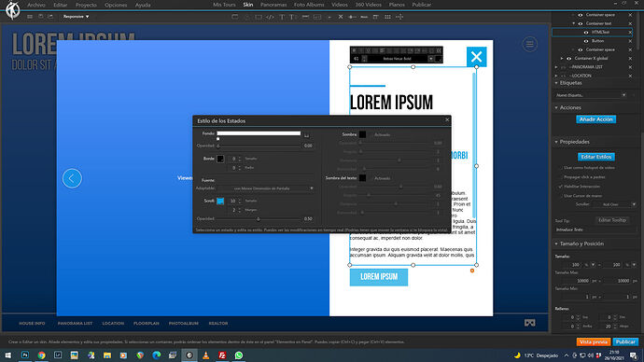Image resolution: width=644 pixels, height=362 pixels.
Task: Click the first T text element toolbar icon
Action: [x=282, y=17]
